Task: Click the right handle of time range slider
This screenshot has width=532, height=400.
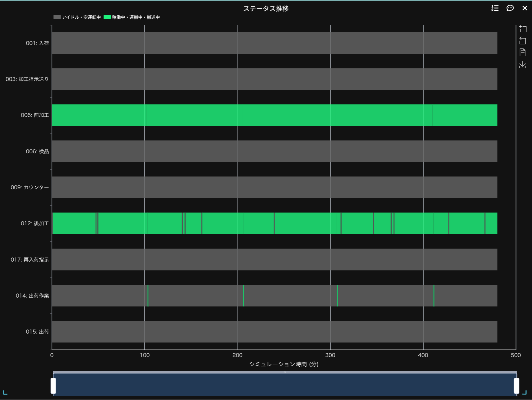Action: [516, 386]
